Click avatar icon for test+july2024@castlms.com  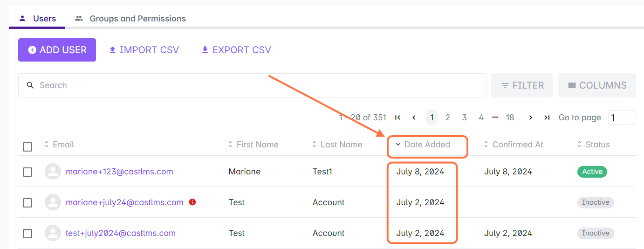tap(53, 233)
